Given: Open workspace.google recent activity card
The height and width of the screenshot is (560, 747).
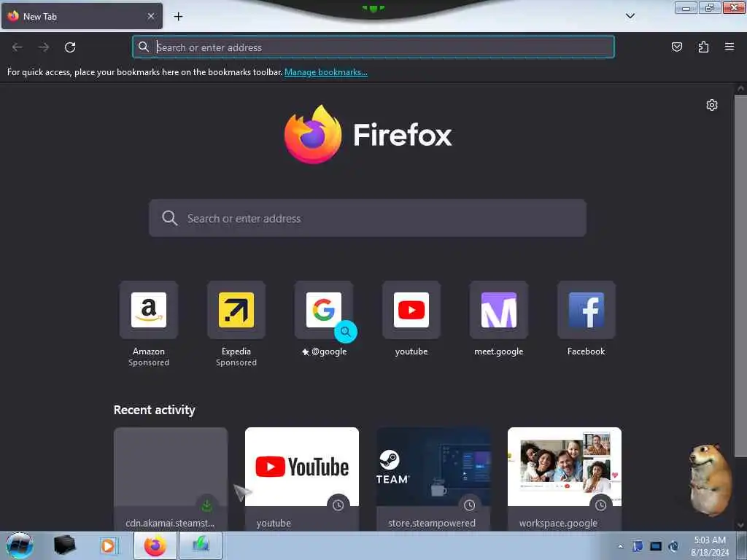Looking at the screenshot, I should coord(565,479).
